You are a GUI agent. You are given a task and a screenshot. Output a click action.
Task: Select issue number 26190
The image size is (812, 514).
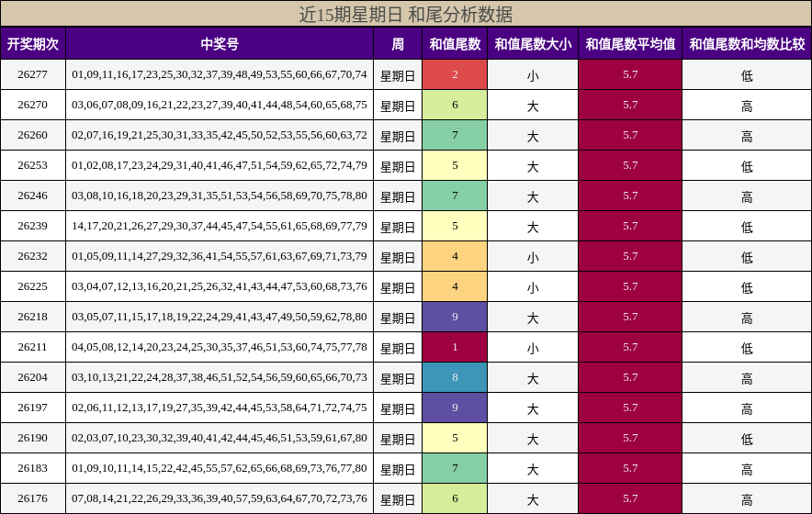33,438
